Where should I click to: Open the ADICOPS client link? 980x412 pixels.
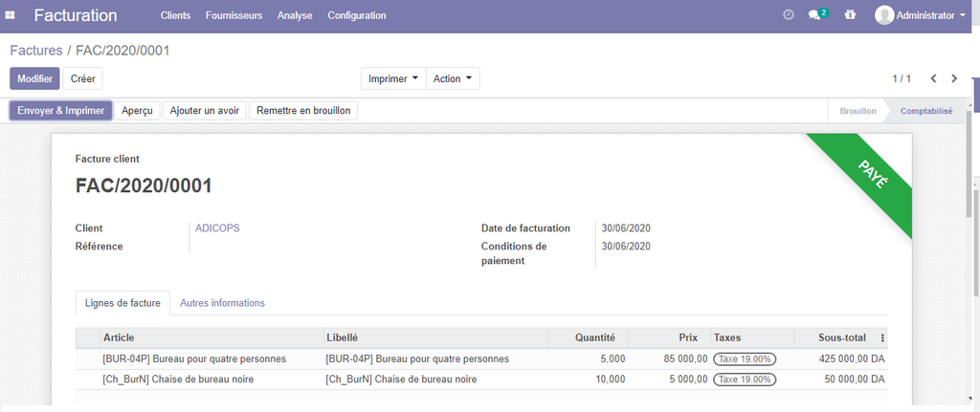[x=218, y=228]
